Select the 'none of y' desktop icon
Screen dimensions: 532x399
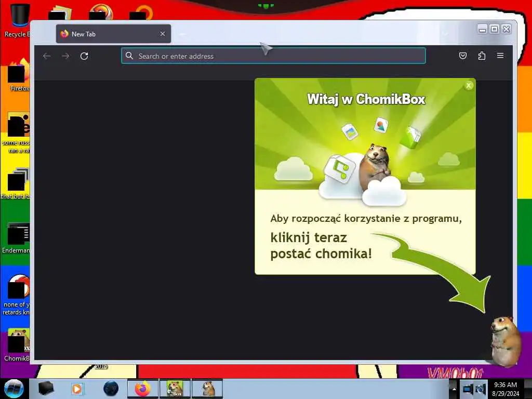point(16,295)
